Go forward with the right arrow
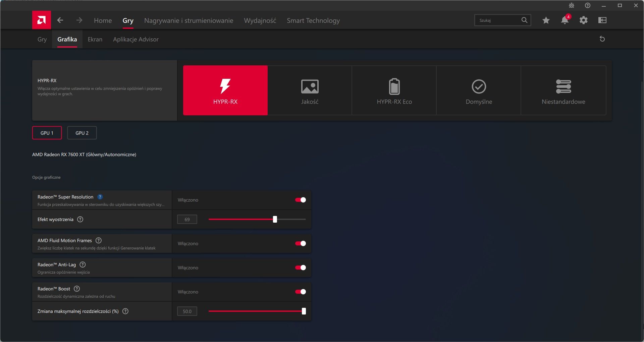 pyautogui.click(x=79, y=20)
